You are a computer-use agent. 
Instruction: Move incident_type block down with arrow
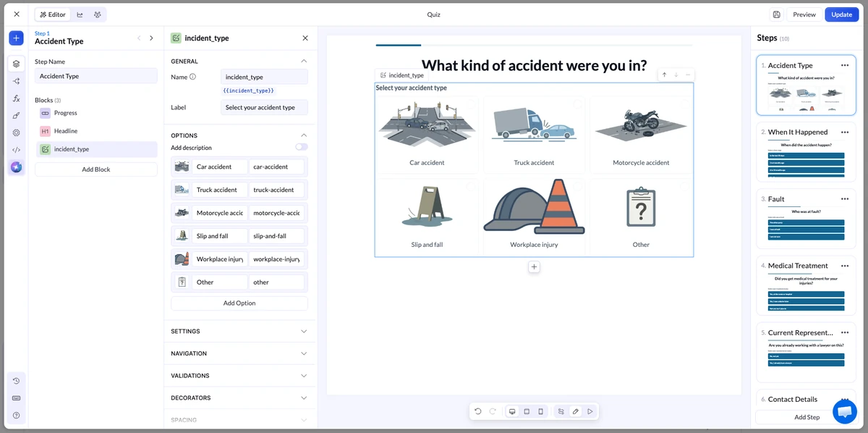pyautogui.click(x=676, y=75)
